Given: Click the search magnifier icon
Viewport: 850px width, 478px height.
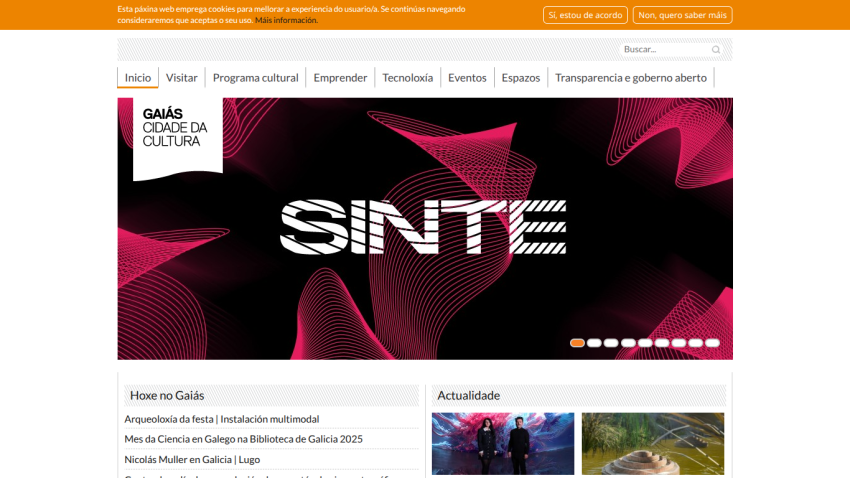Looking at the screenshot, I should (716, 49).
